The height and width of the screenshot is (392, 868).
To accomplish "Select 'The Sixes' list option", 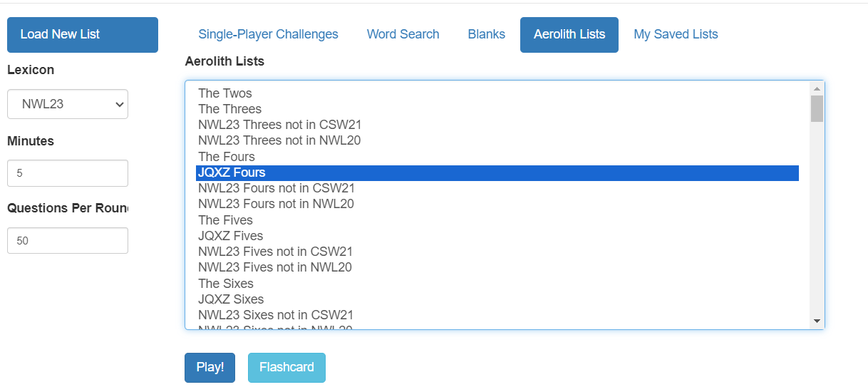I will (x=226, y=284).
